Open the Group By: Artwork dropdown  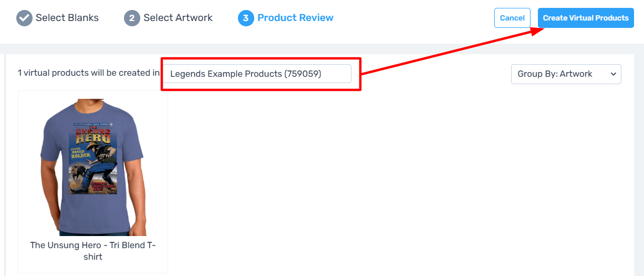click(566, 74)
